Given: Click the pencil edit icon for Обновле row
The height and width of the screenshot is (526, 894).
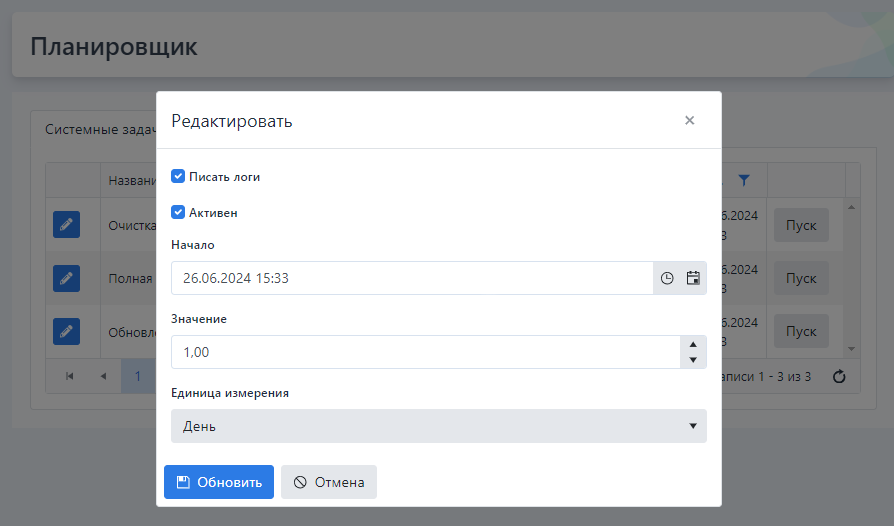Looking at the screenshot, I should [x=66, y=331].
